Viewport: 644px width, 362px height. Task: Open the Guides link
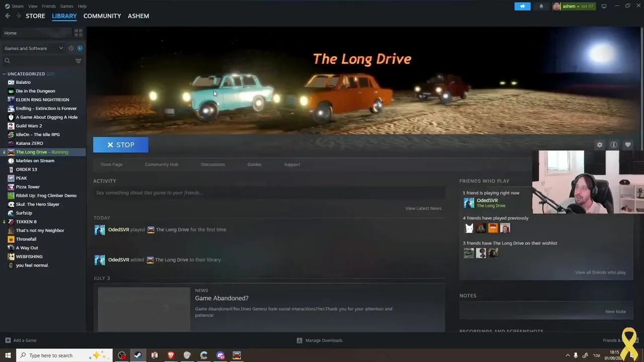coord(254,164)
